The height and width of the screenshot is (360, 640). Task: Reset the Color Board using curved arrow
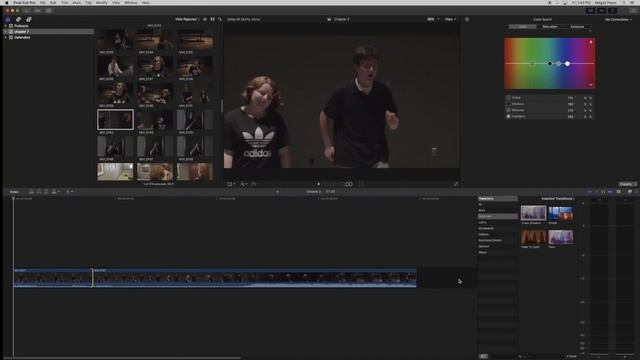[x=590, y=31]
